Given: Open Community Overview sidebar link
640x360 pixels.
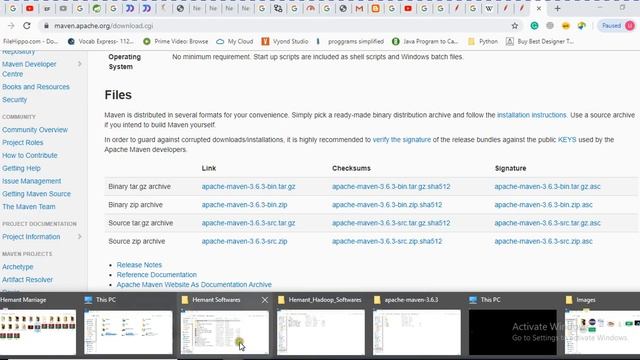Looking at the screenshot, I should pyautogui.click(x=35, y=130).
